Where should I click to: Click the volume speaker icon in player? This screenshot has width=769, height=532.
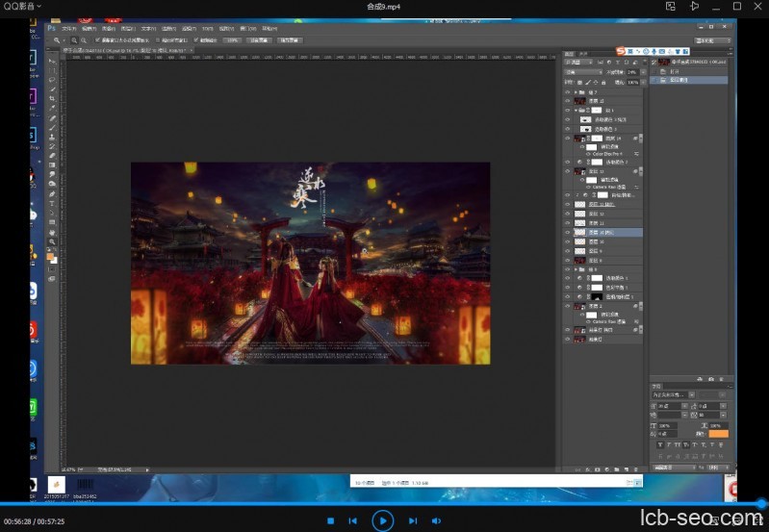click(436, 520)
